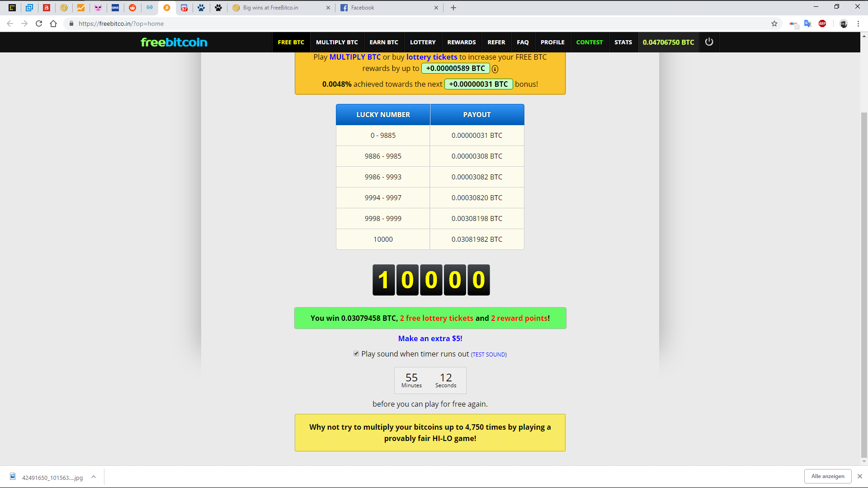Bookmark this page with the star
This screenshot has width=868, height=488.
point(774,23)
